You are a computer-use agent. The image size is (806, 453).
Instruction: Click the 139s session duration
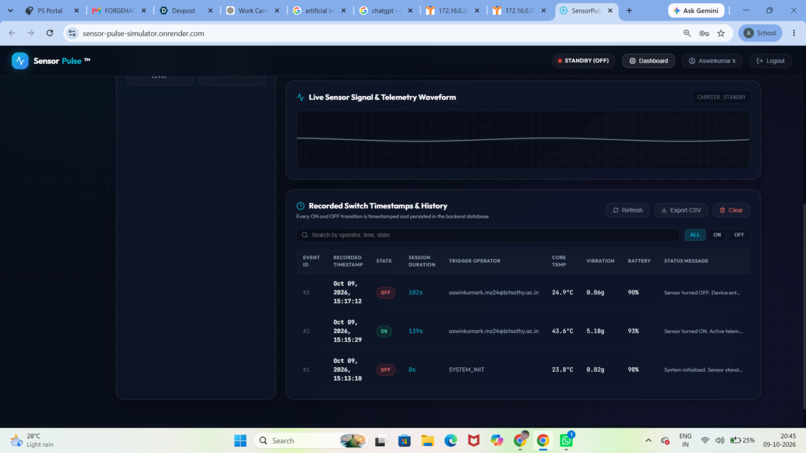click(415, 331)
